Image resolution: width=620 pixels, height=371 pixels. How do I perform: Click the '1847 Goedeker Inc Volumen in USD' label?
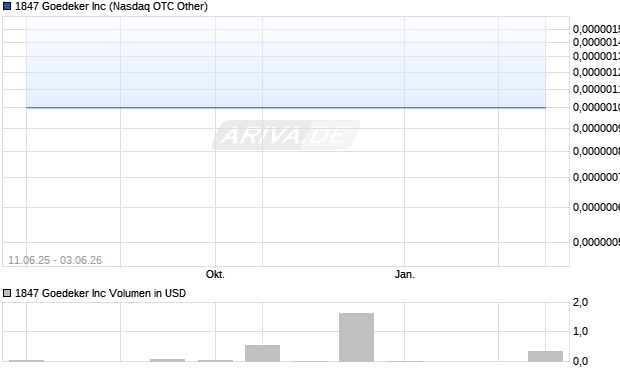click(x=100, y=293)
